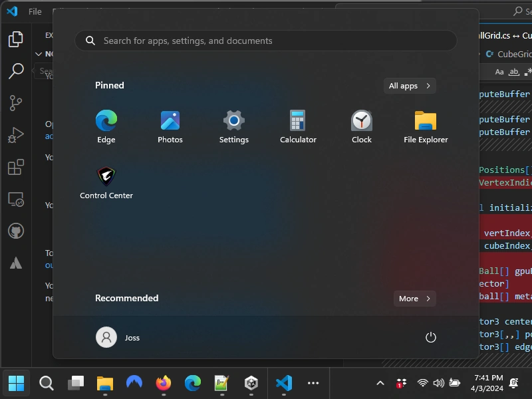Open Settings from the Start menu
Image resolution: width=532 pixels, height=399 pixels.
click(x=234, y=126)
